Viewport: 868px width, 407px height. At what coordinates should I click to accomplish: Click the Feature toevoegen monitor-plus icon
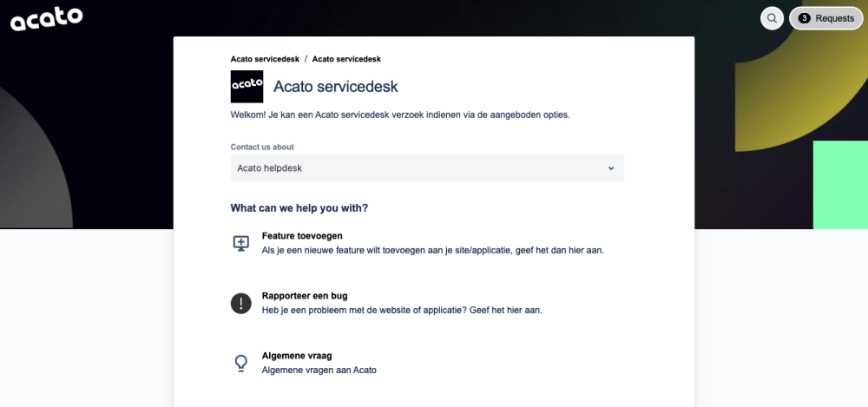(240, 243)
